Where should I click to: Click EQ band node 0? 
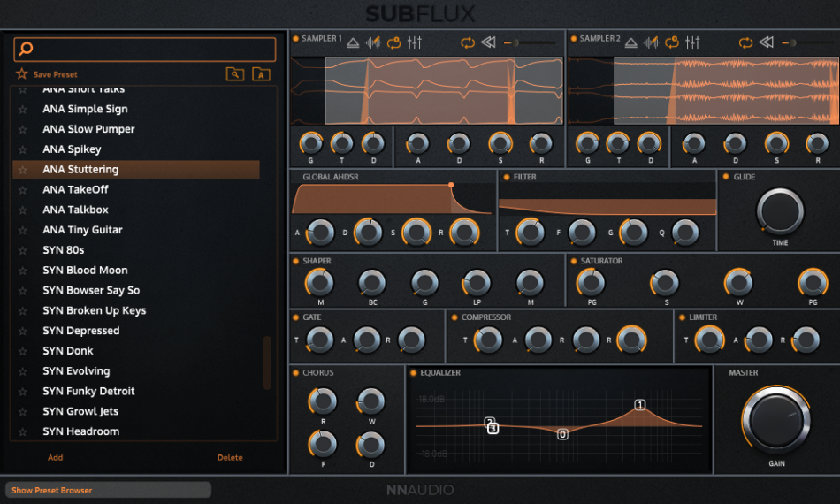point(562,434)
